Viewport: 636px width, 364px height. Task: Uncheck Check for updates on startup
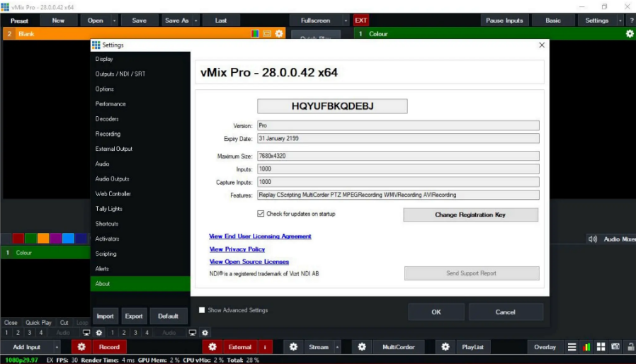tap(261, 213)
